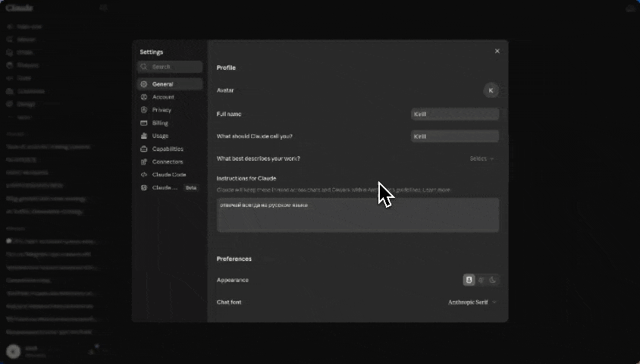Switch appearance to light mode sun

click(x=482, y=280)
